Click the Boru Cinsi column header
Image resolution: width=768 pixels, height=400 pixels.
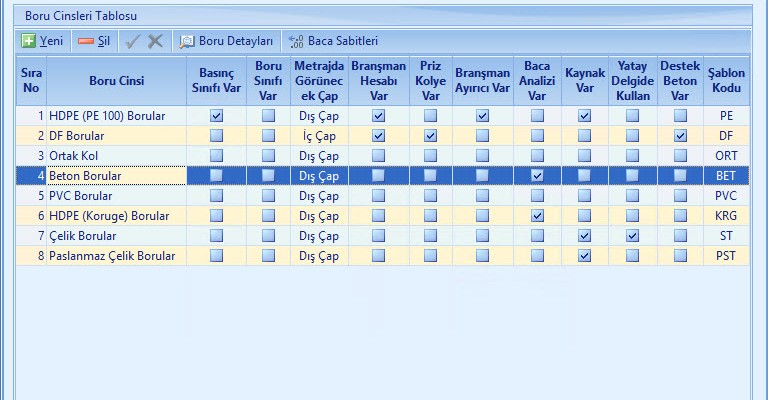[115, 81]
